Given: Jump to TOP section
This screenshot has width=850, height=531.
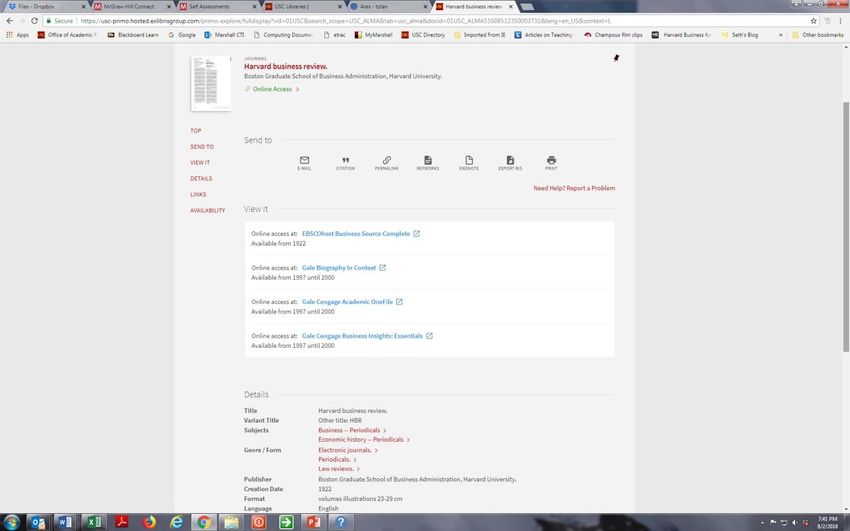Looking at the screenshot, I should [196, 131].
